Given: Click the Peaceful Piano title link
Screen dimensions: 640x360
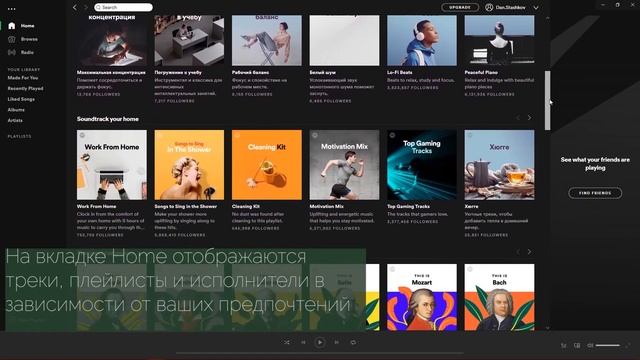Looking at the screenshot, I should pos(481,72).
